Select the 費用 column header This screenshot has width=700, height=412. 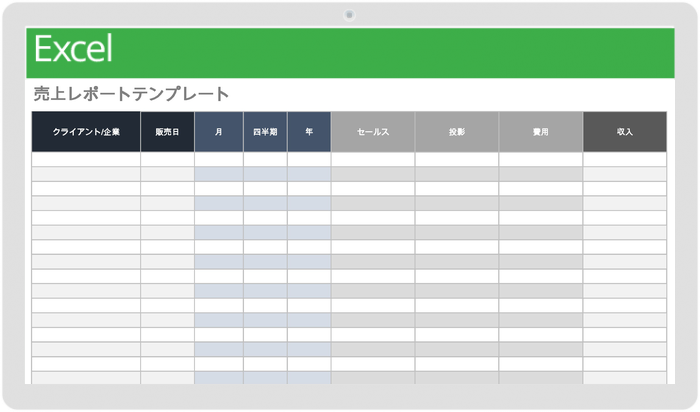point(541,132)
